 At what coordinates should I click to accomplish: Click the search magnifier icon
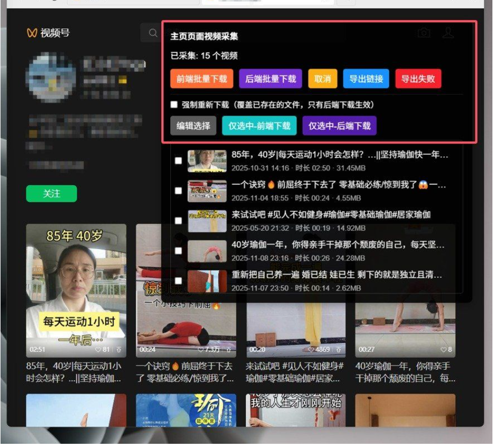pos(152,33)
